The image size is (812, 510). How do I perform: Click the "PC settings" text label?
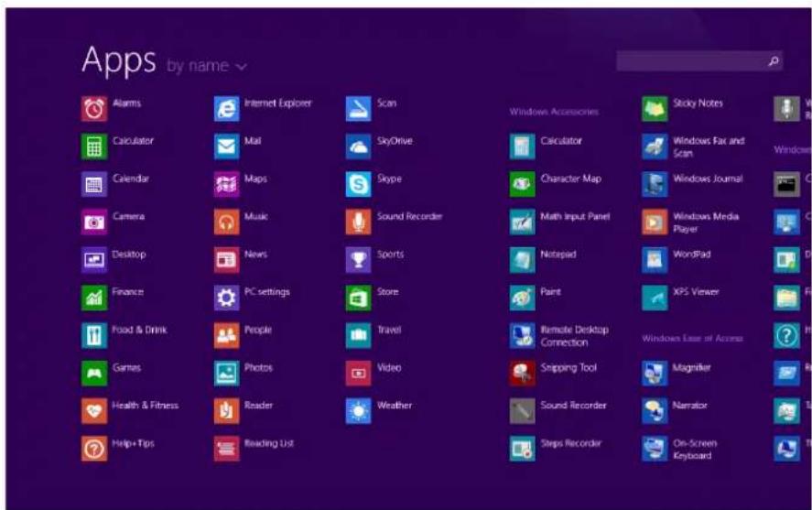click(x=266, y=292)
